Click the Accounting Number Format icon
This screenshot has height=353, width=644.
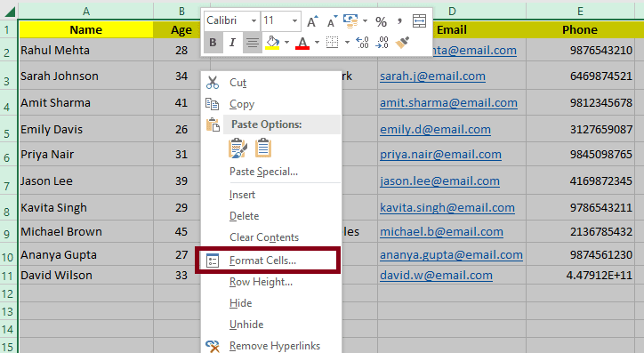click(x=350, y=21)
